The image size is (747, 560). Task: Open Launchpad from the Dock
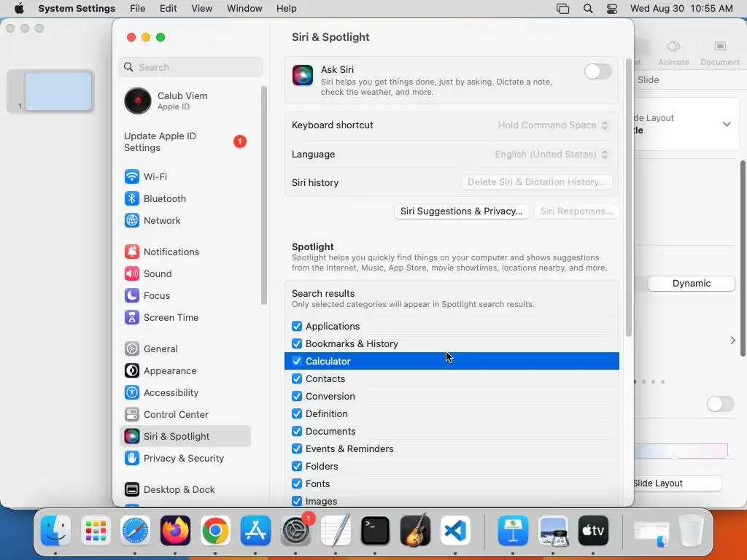pyautogui.click(x=96, y=531)
